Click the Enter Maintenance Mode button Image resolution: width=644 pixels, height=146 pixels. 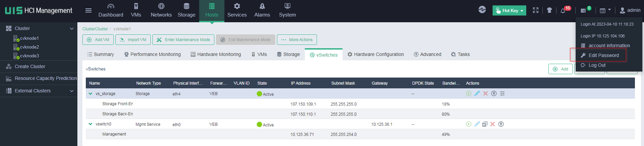click(x=183, y=39)
